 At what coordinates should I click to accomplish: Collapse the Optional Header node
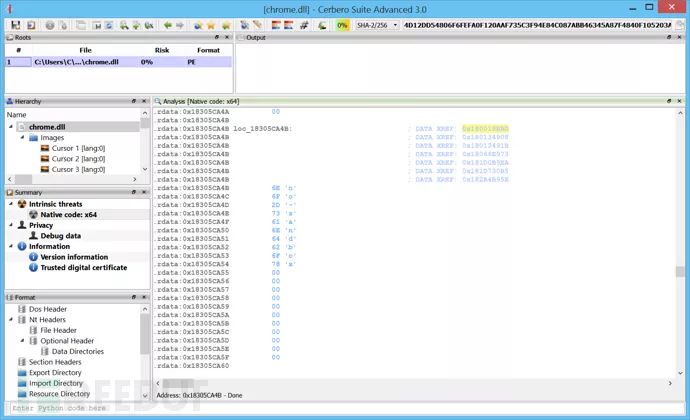pos(22,341)
